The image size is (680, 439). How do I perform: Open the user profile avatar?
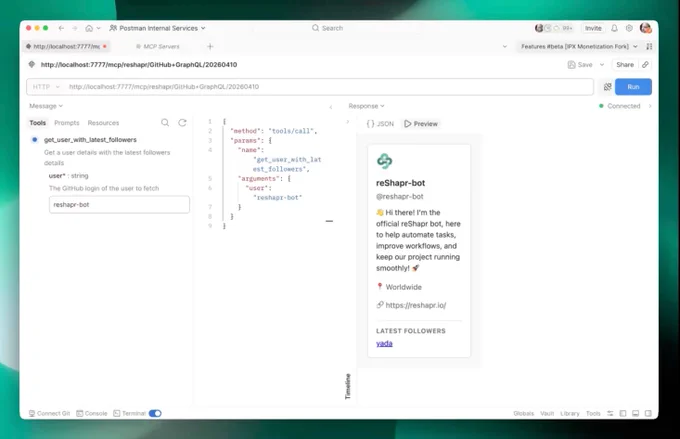tap(645, 28)
